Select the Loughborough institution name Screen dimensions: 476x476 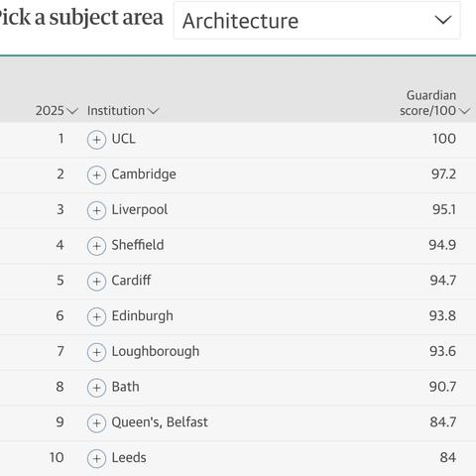pos(156,351)
